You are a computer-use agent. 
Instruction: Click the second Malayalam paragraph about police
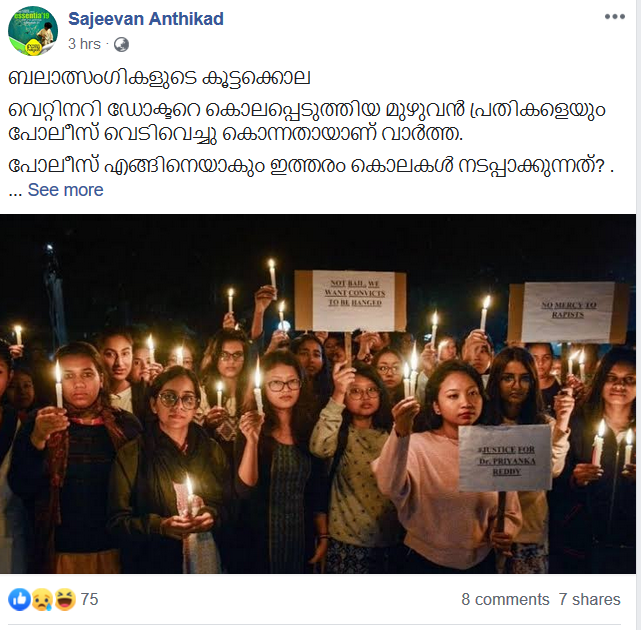click(307, 121)
